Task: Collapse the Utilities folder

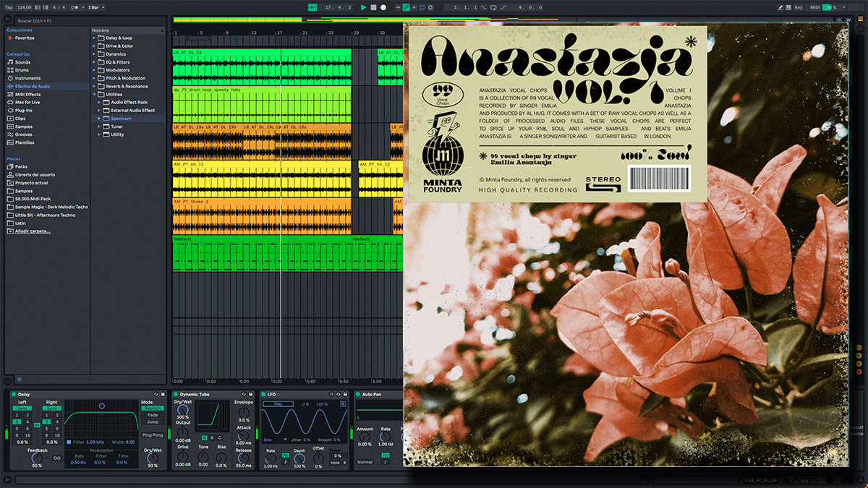Action: [x=94, y=94]
